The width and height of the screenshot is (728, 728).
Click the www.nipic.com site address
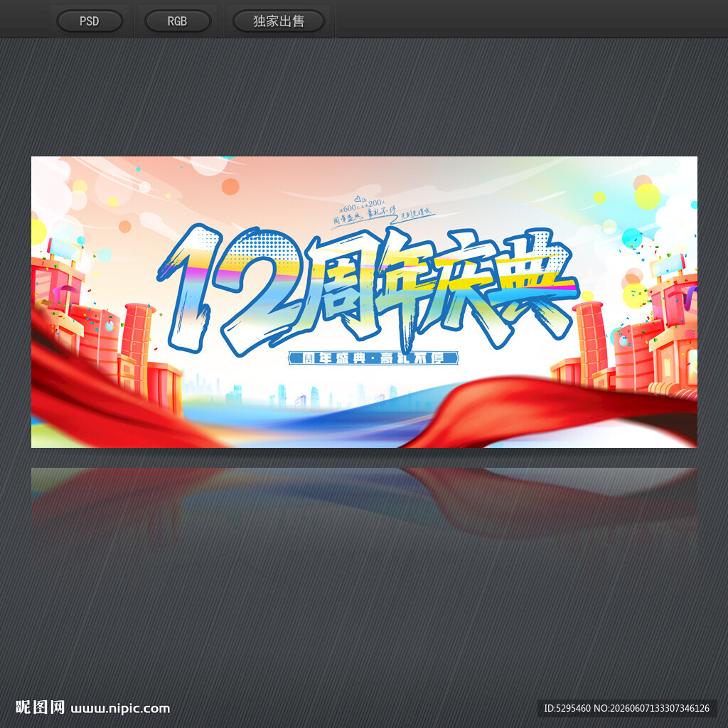(x=120, y=709)
